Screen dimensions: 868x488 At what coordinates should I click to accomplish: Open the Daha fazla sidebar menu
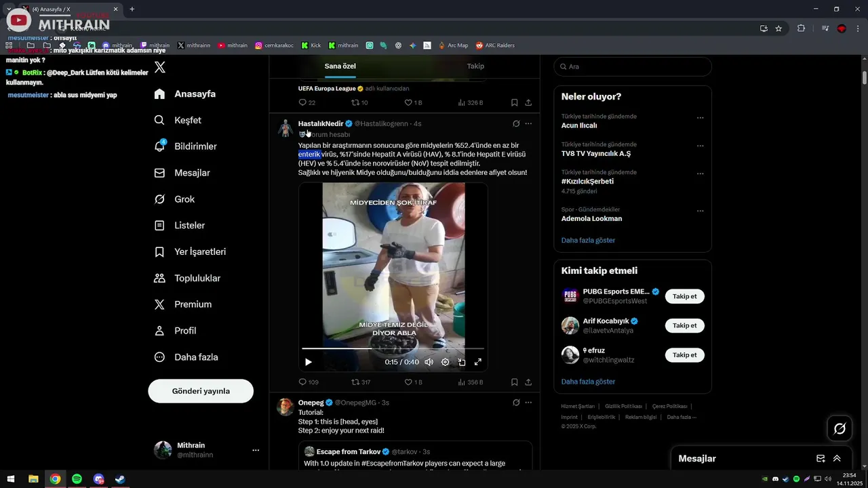point(186,357)
